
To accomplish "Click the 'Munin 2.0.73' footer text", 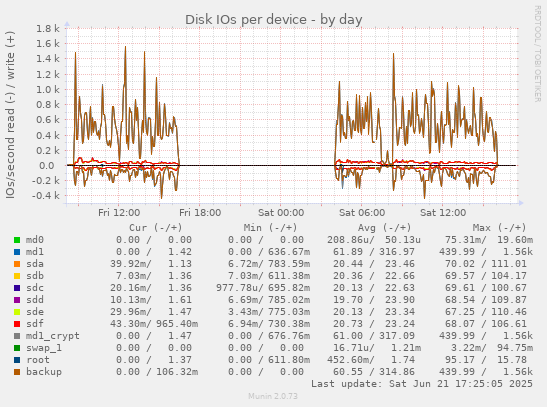I will [273, 396].
